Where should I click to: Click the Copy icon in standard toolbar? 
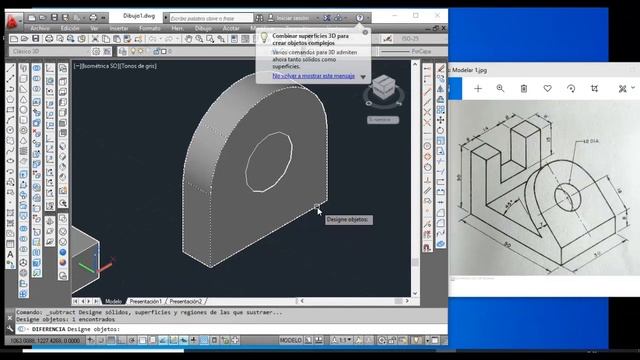[x=106, y=39]
